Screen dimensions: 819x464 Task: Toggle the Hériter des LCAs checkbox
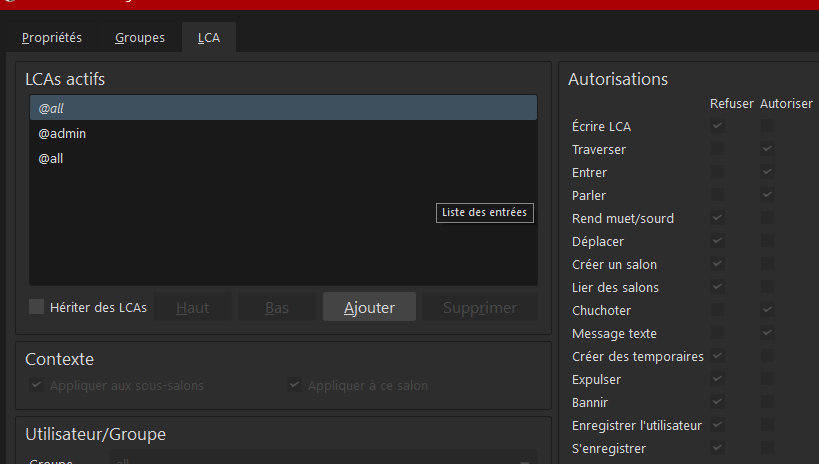pos(37,307)
